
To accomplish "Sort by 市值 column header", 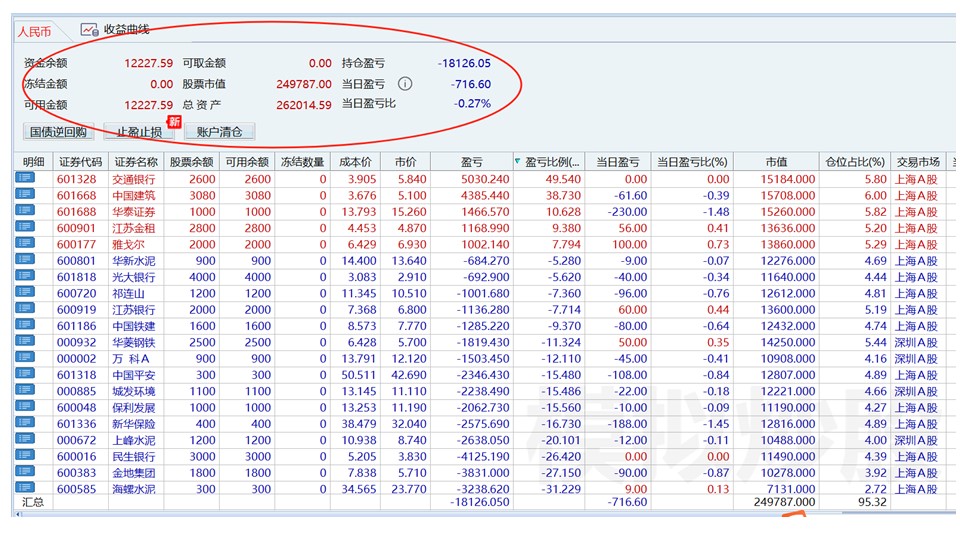I will pos(776,162).
